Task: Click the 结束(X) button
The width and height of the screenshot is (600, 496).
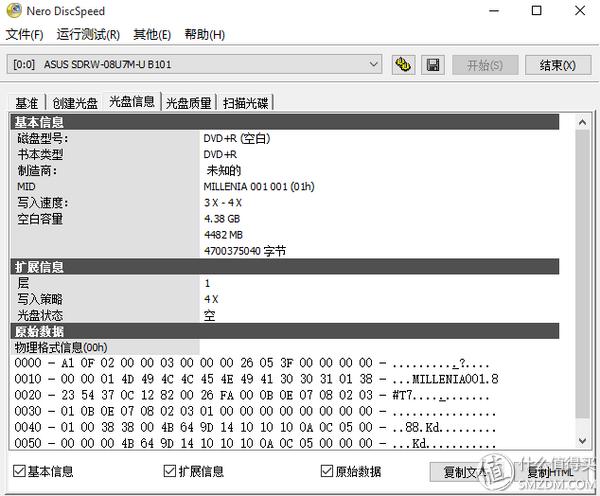Action: click(x=557, y=65)
